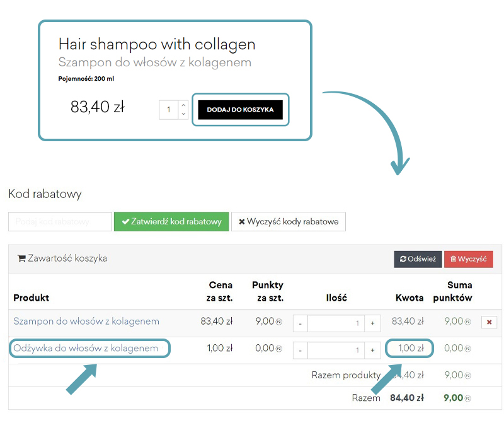Click the points icon next to 0,00 in conditioner price column

279,348
